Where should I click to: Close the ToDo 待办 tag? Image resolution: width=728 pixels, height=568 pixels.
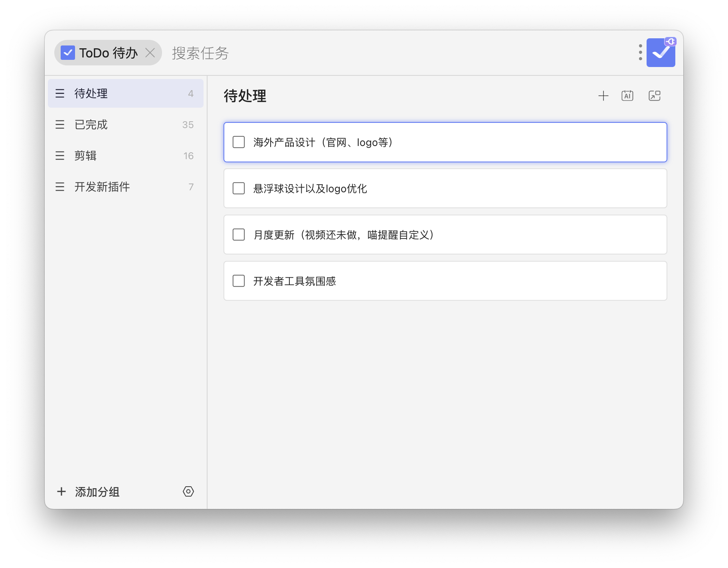click(x=150, y=53)
